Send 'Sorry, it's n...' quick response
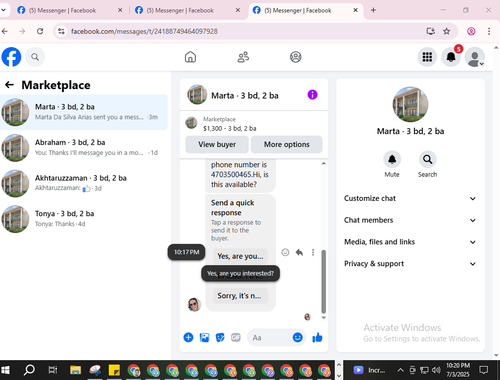 (240, 296)
